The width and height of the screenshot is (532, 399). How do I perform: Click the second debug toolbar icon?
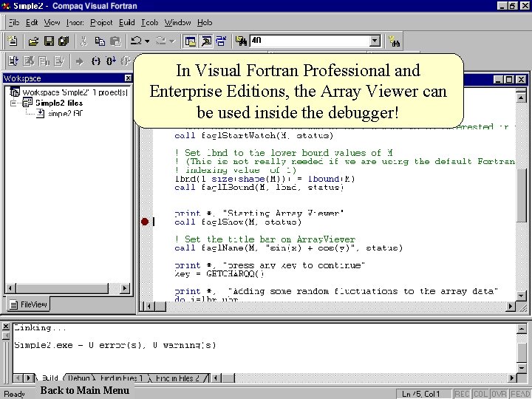29,61
